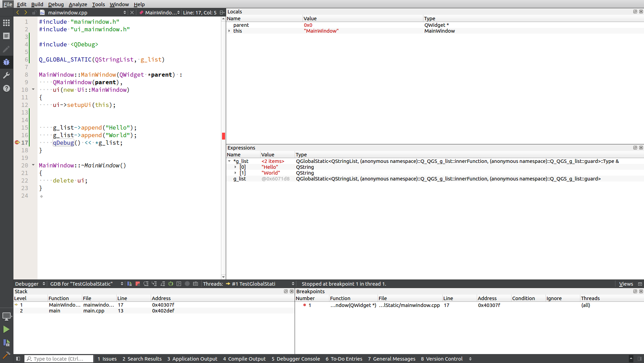Open the Version Control pane
Viewport: 644px width, 363px height.
pyautogui.click(x=442, y=359)
